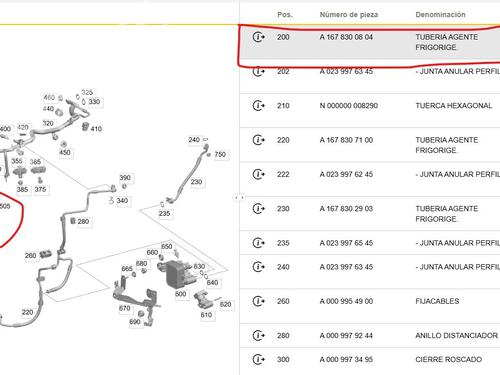Click diagram callout 385
Screen dimensions: 500x375
pyautogui.click(x=22, y=189)
